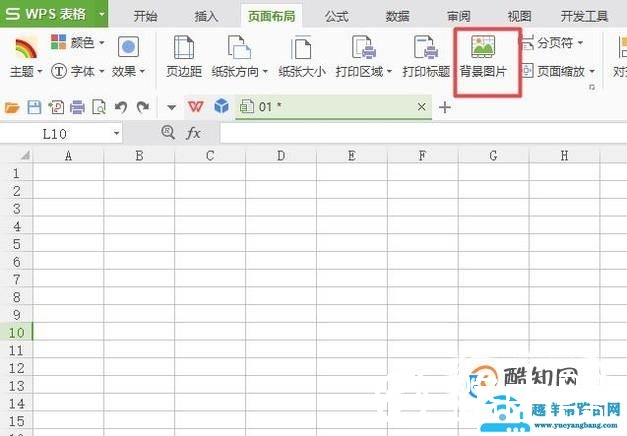This screenshot has width=627, height=436.
Task: Click the fx insert function icon
Action: (x=193, y=133)
